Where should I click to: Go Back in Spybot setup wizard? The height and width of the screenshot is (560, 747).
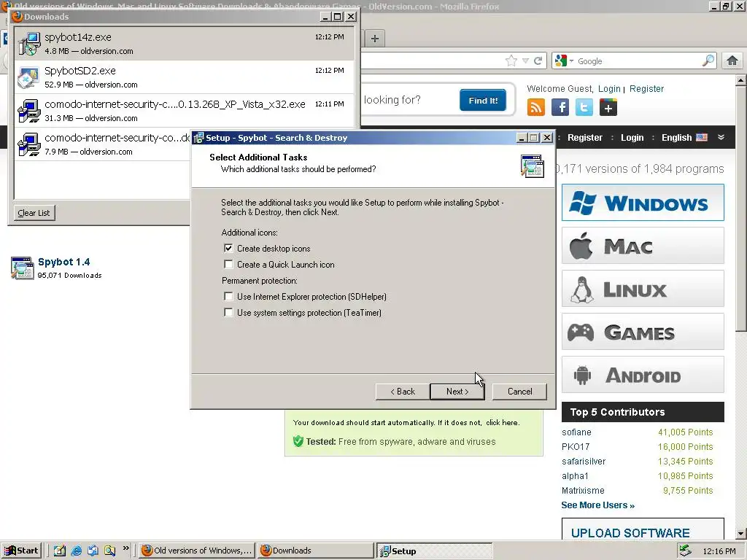[x=403, y=392]
